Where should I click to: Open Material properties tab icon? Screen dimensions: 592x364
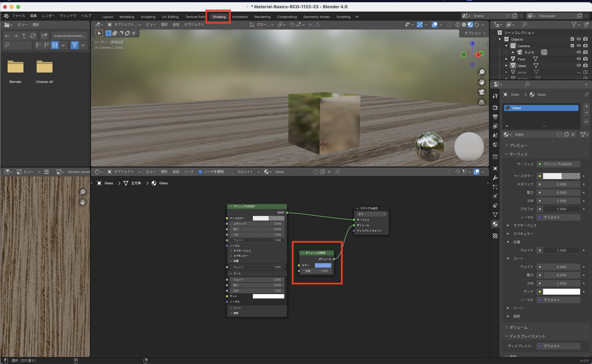[x=495, y=224]
